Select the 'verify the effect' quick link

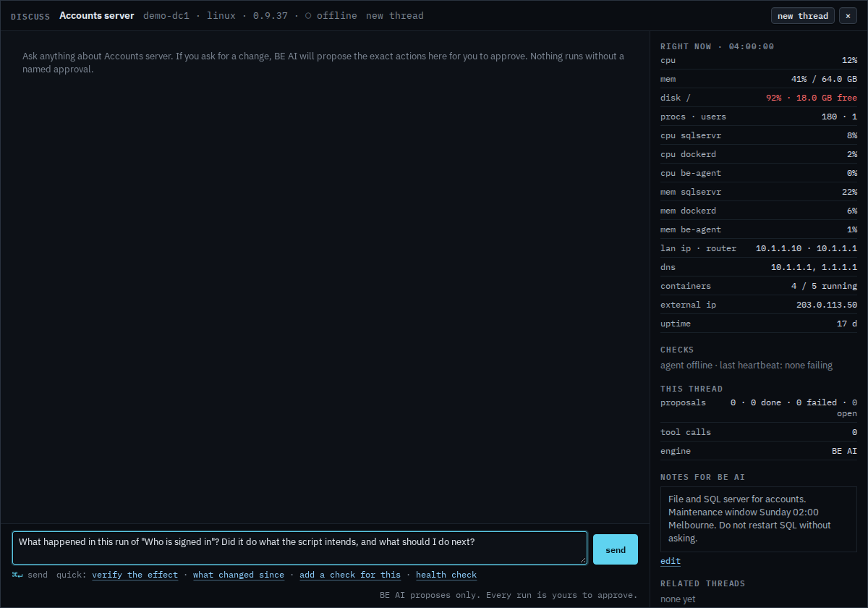coord(135,575)
